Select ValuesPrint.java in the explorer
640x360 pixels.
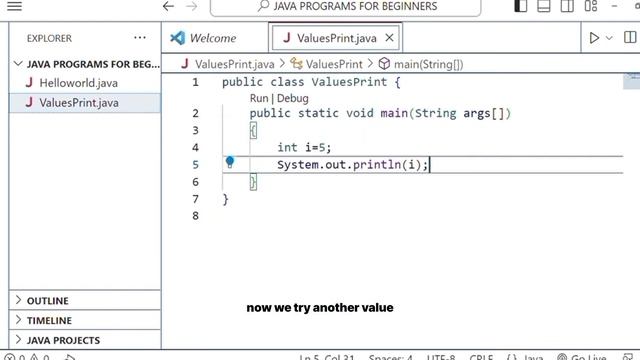point(85,102)
